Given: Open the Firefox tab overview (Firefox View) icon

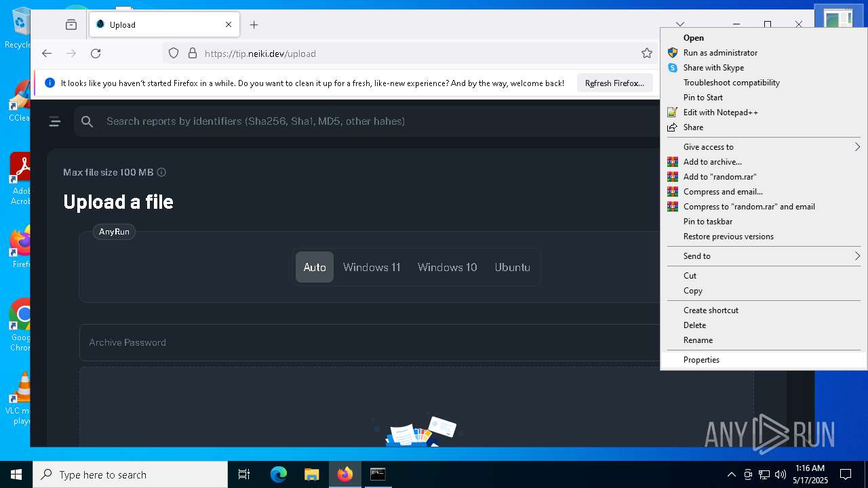Looking at the screenshot, I should (x=71, y=24).
